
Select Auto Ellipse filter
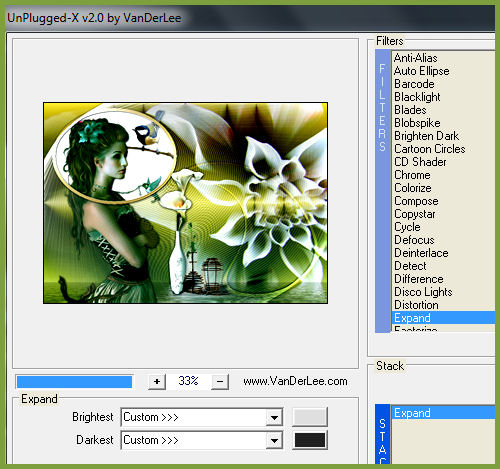point(443,71)
